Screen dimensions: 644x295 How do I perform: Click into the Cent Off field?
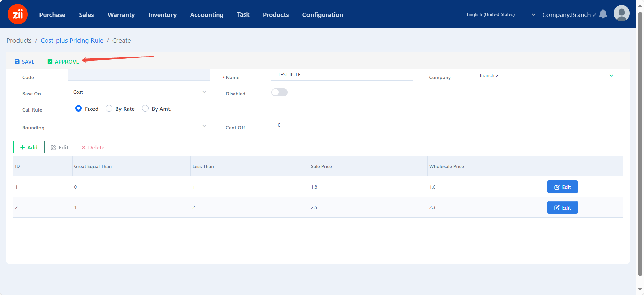click(x=342, y=125)
